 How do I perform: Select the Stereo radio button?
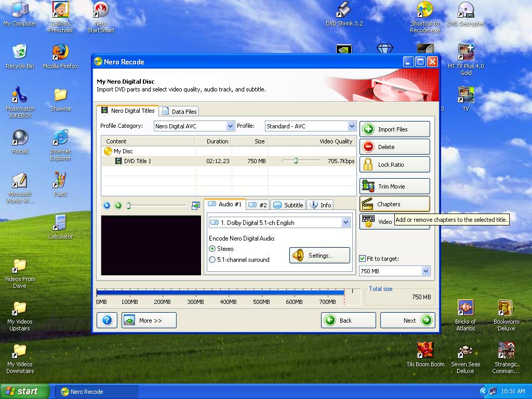click(212, 249)
